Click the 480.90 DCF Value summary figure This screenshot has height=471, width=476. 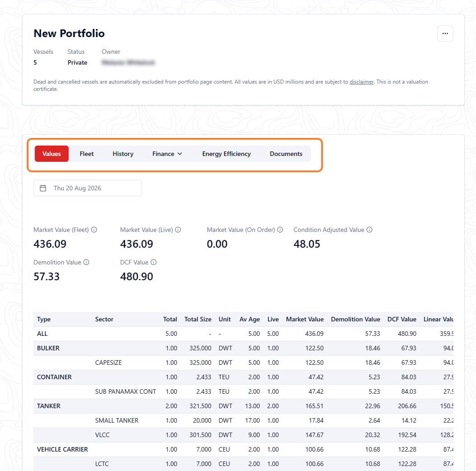[x=136, y=277]
